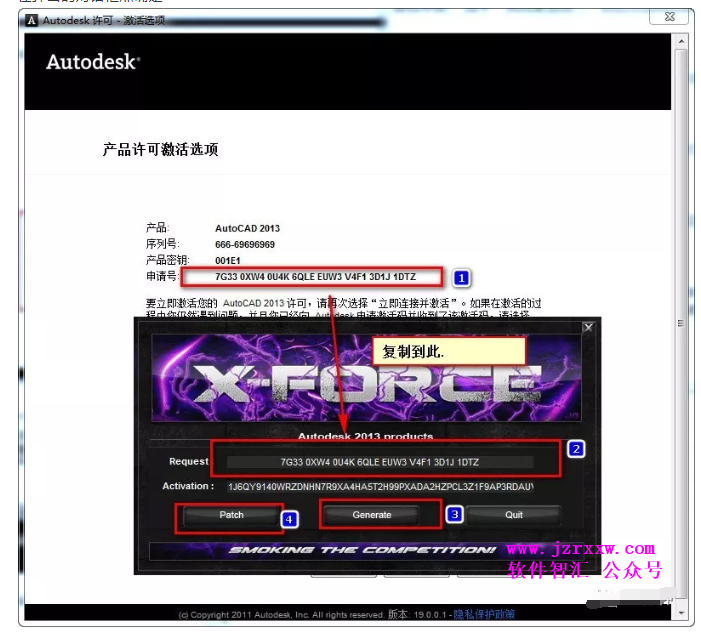Click the Patch button in X-Force

pyautogui.click(x=231, y=515)
